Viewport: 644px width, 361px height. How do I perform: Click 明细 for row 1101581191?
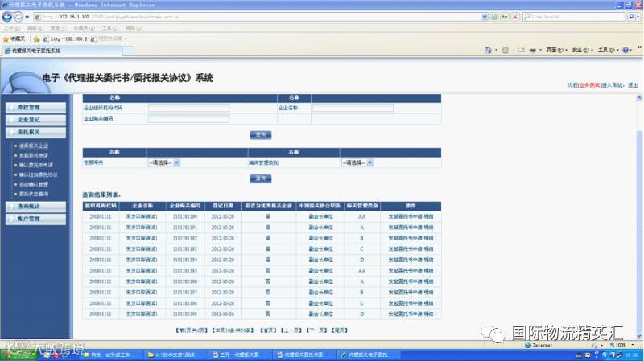[x=428, y=228]
